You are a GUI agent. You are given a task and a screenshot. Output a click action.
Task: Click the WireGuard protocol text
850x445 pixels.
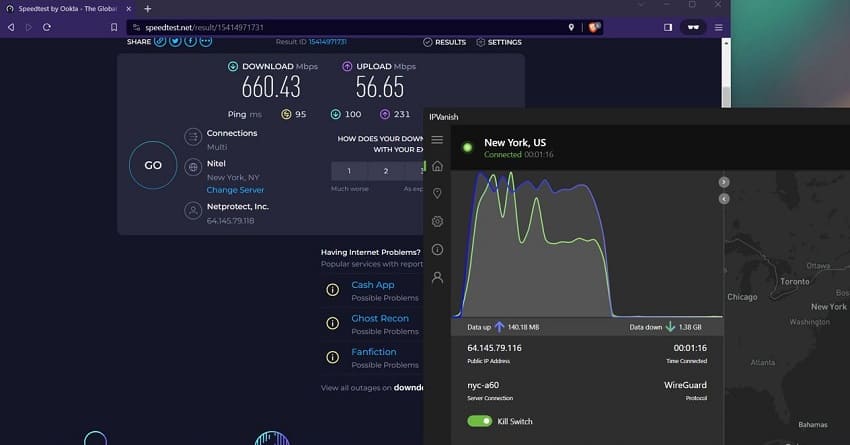pos(685,385)
